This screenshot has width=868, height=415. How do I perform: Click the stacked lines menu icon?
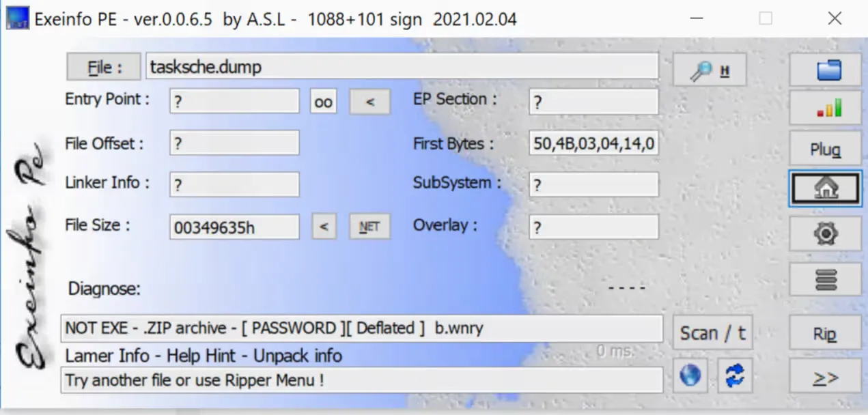tap(825, 279)
